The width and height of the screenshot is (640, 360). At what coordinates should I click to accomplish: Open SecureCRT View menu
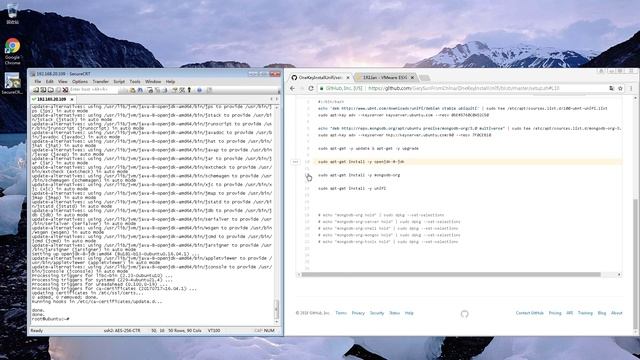point(62,82)
